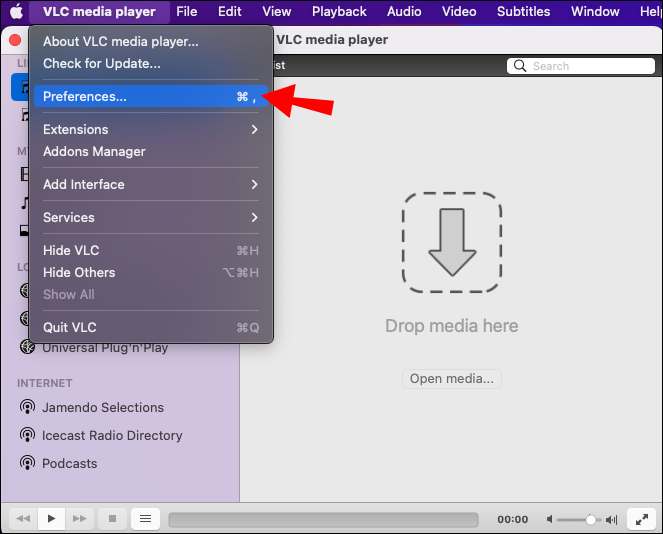Image resolution: width=663 pixels, height=534 pixels.
Task: Close the VLC window red button
Action: click(x=15, y=40)
